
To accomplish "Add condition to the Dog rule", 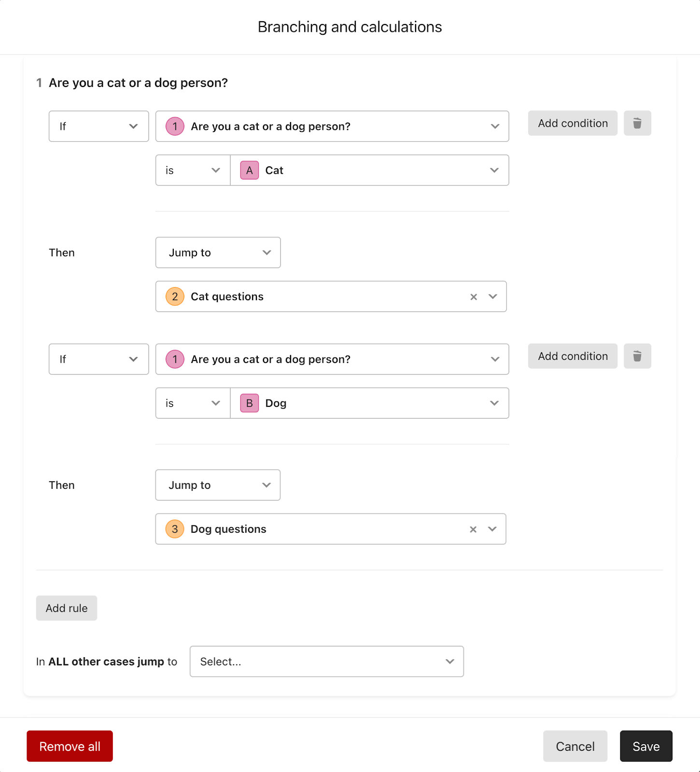I will (573, 356).
